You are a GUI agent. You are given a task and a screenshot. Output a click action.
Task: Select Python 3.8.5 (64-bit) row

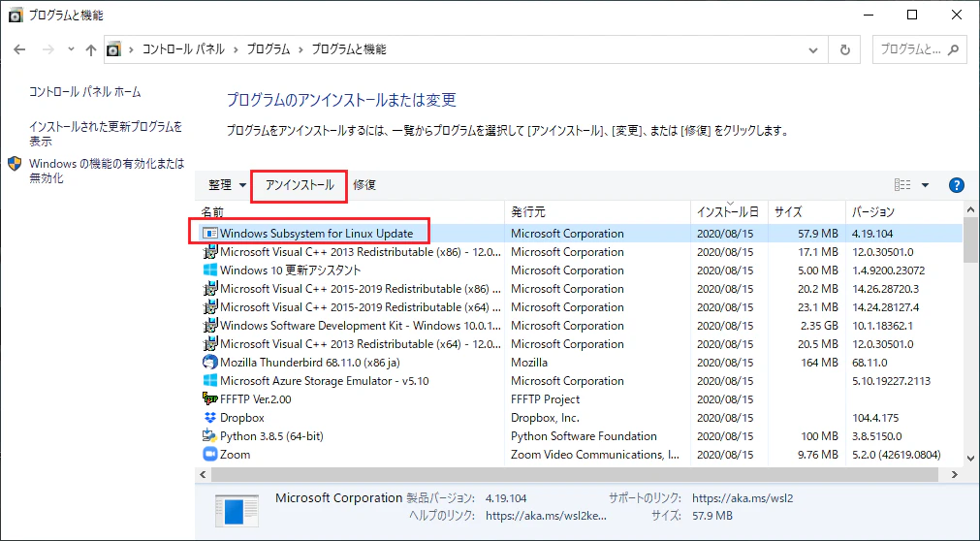580,436
